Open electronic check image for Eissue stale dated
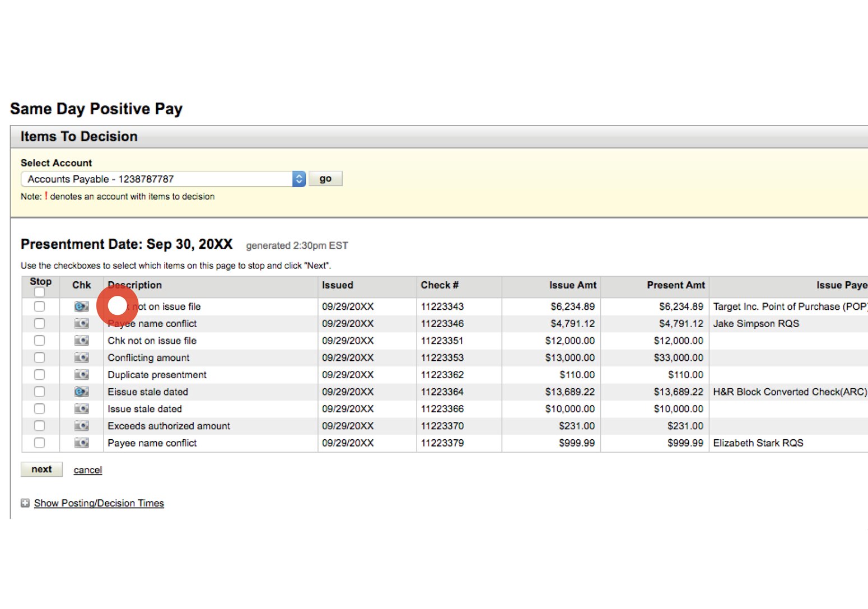The width and height of the screenshot is (868, 609). (x=81, y=392)
